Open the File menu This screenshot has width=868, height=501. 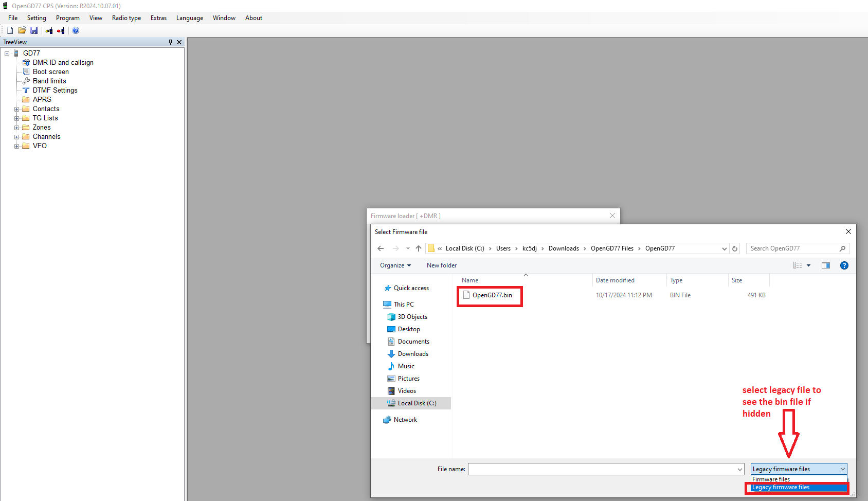coord(13,18)
